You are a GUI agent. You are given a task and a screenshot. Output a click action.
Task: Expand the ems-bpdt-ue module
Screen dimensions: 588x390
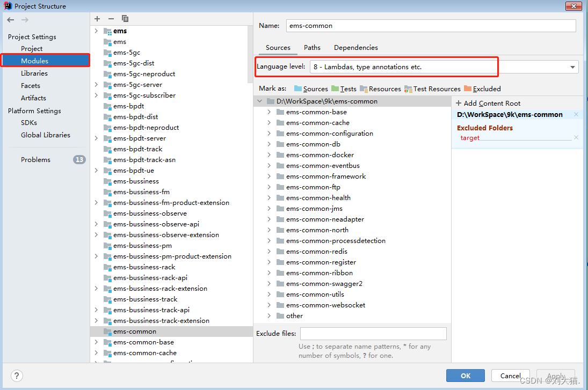point(96,171)
